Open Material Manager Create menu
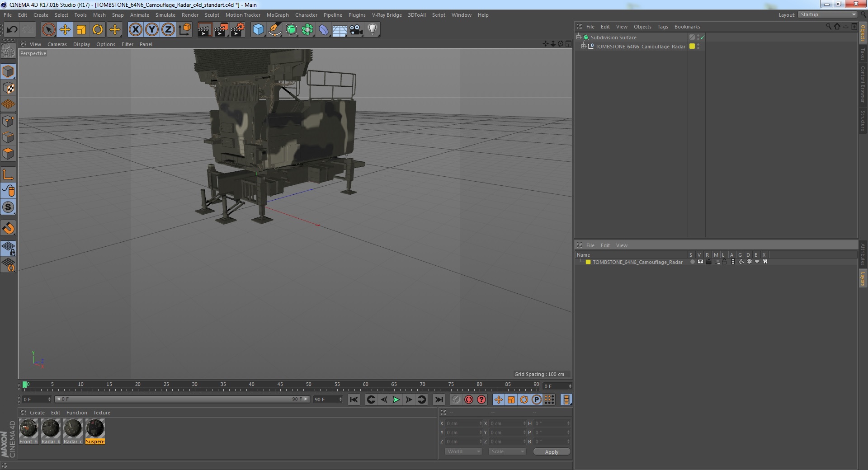 (x=37, y=413)
